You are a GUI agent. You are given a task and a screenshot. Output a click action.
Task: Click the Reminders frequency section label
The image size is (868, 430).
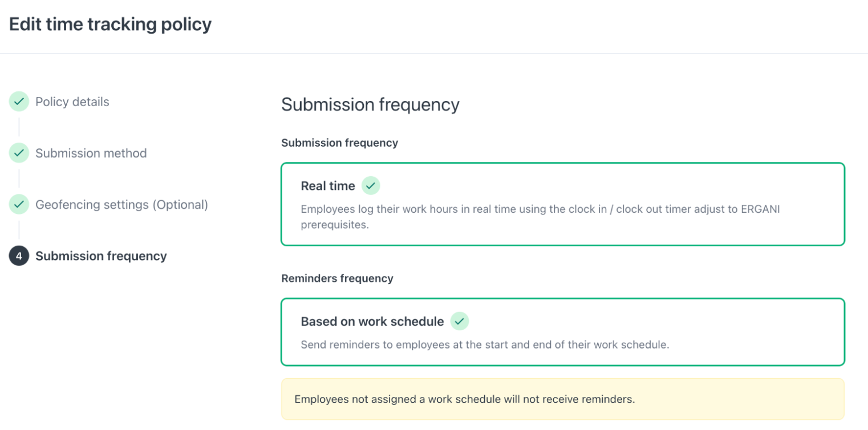(x=337, y=278)
